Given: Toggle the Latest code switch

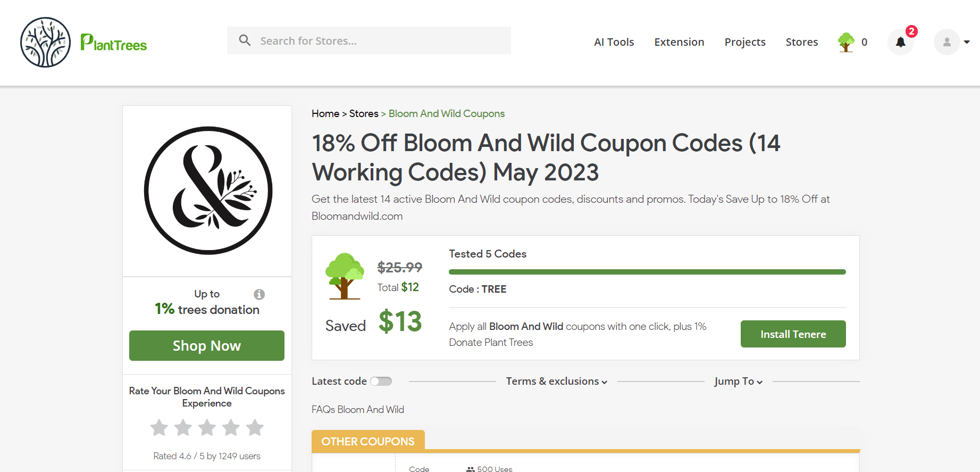Looking at the screenshot, I should coord(381,381).
